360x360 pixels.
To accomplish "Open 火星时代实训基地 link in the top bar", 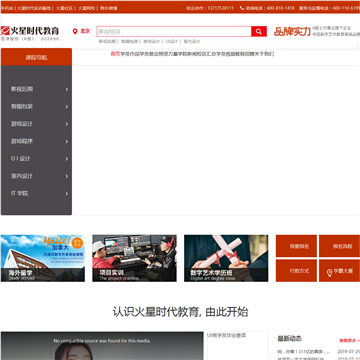I will tap(34, 8).
